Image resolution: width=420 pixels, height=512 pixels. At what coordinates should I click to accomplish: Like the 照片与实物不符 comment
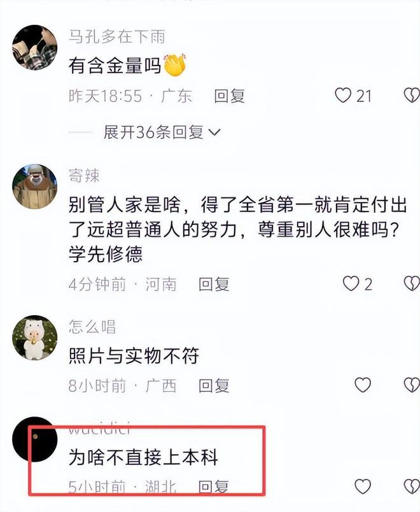[x=363, y=385]
